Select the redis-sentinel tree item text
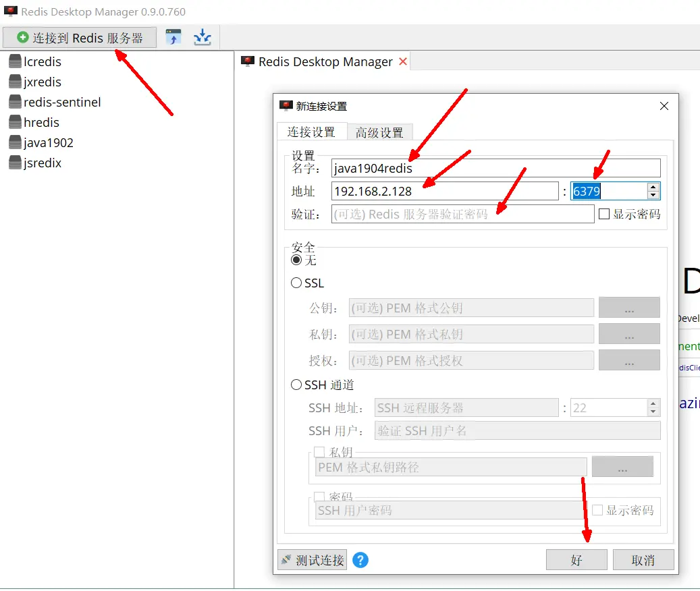 tap(62, 102)
